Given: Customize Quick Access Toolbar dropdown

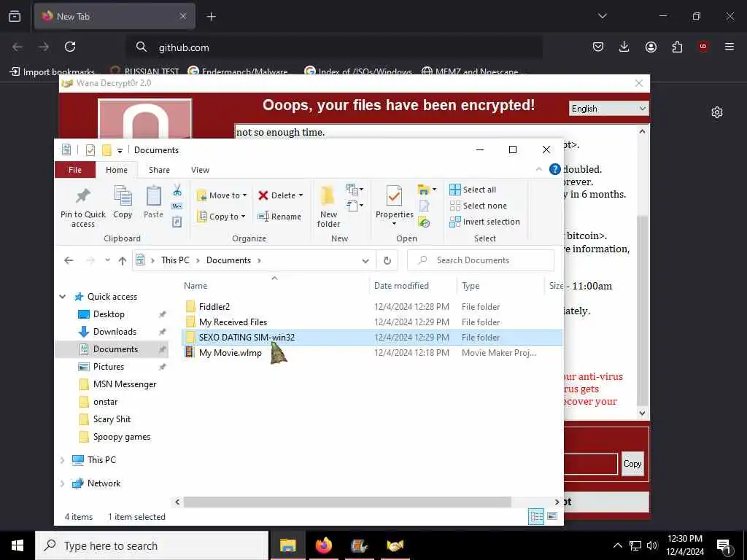Looking at the screenshot, I should tap(120, 150).
